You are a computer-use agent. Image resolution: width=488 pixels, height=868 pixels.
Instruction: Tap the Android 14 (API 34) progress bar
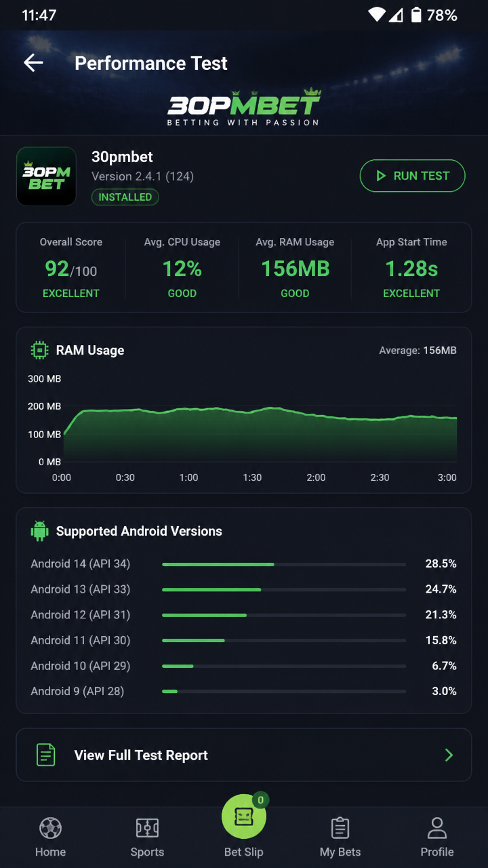click(284, 564)
